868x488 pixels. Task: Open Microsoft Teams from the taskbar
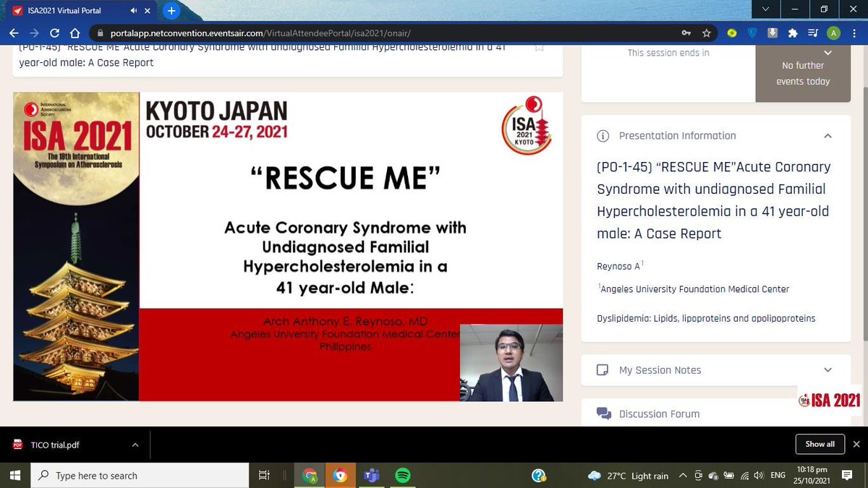coord(372,476)
